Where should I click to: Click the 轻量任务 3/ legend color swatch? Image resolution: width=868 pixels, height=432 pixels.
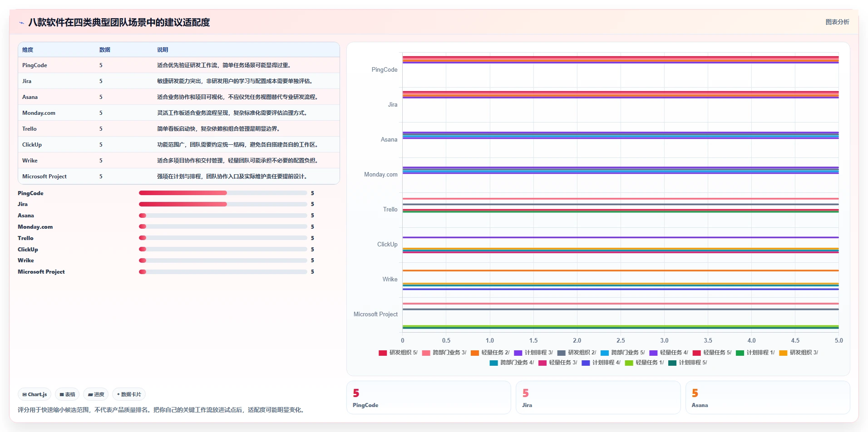(542, 363)
